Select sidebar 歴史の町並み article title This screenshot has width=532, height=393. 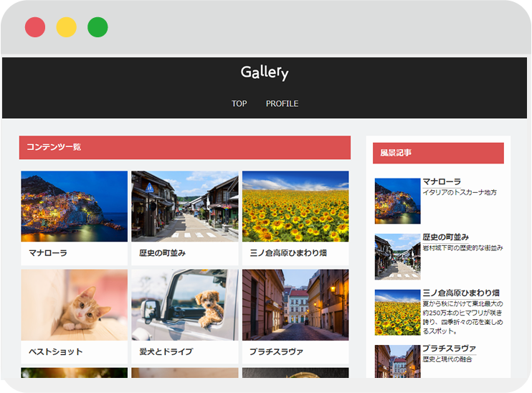click(x=445, y=237)
